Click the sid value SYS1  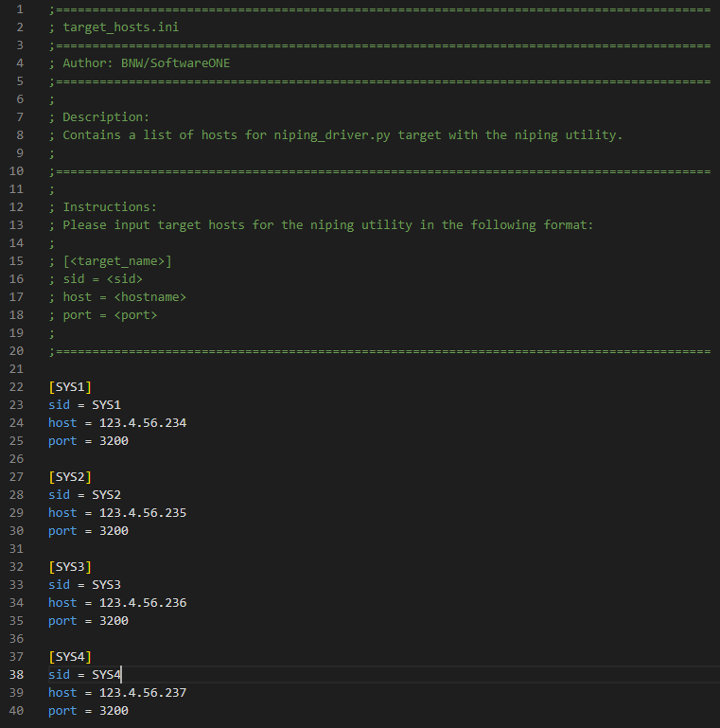coord(106,404)
